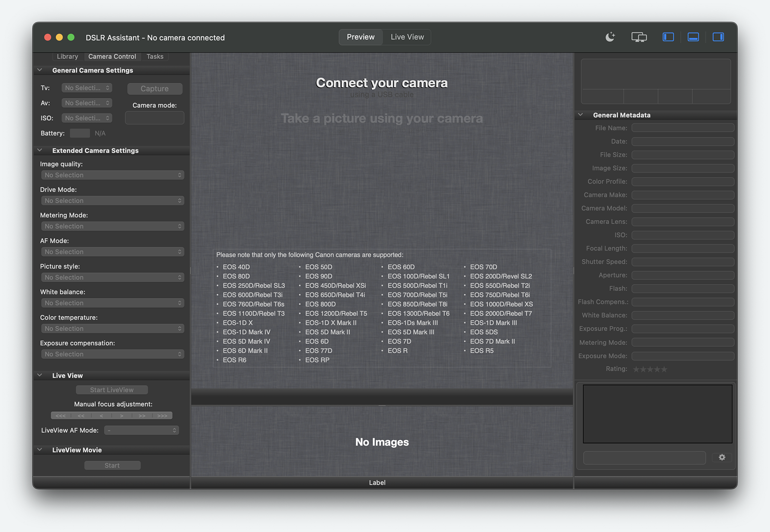
Task: Click the > small focus forward button
Action: coord(121,416)
